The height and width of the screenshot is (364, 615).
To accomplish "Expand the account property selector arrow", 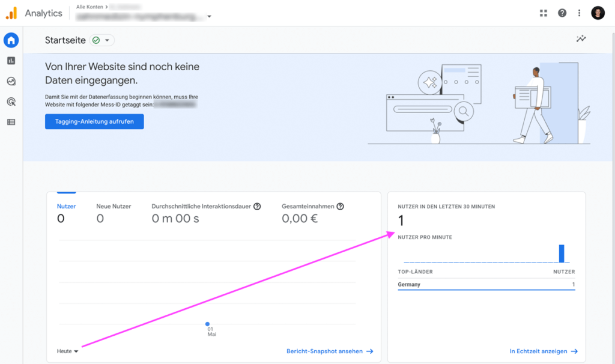I will tap(209, 17).
